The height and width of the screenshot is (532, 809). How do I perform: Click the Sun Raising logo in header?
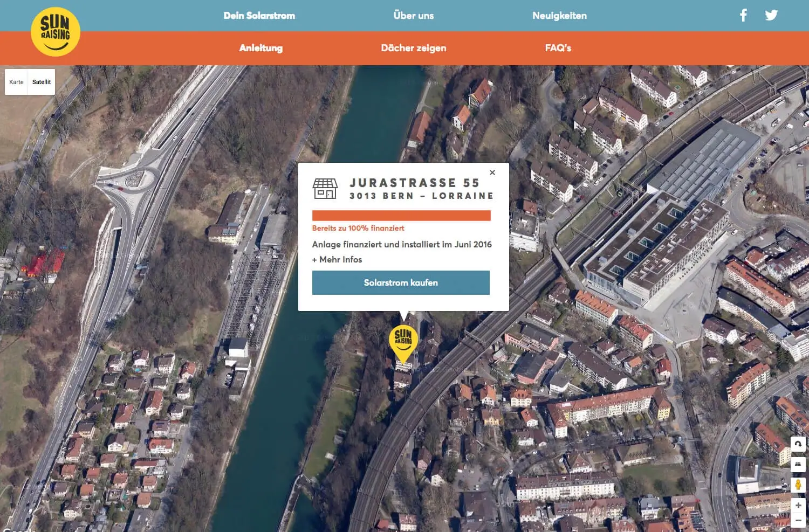56,32
